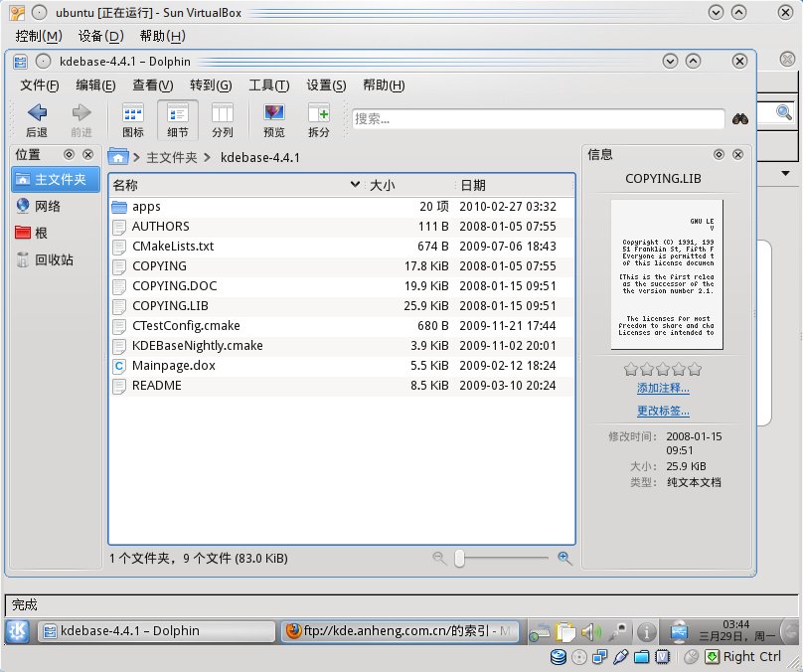Screen dimensions: 803x672
Task: Click the device notifier tray icon
Action: [x=679, y=632]
